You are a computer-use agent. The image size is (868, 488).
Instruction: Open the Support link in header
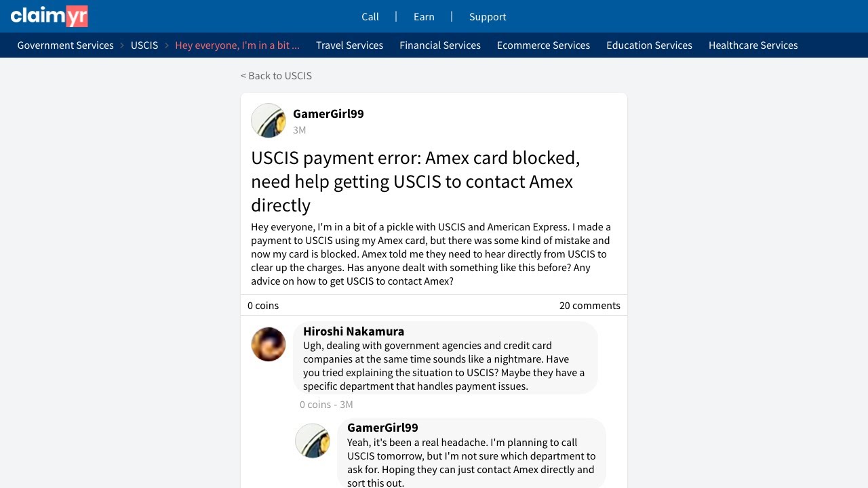coord(488,17)
